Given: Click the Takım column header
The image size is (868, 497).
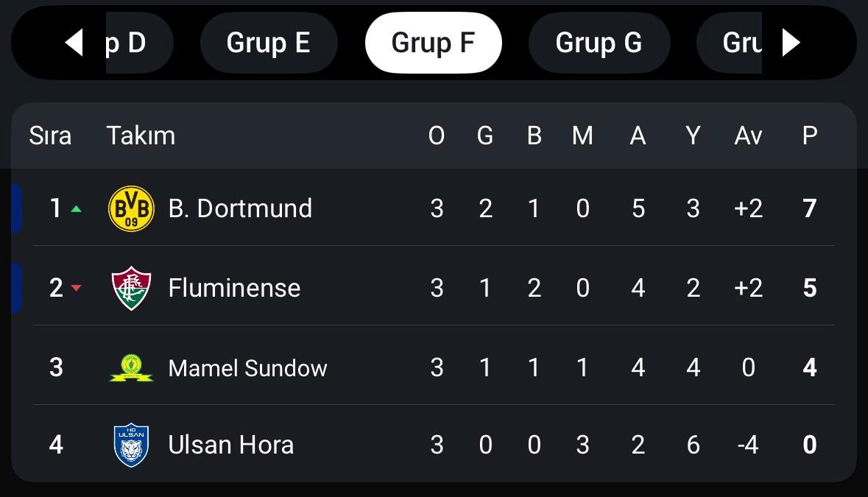Looking at the screenshot, I should pyautogui.click(x=141, y=135).
